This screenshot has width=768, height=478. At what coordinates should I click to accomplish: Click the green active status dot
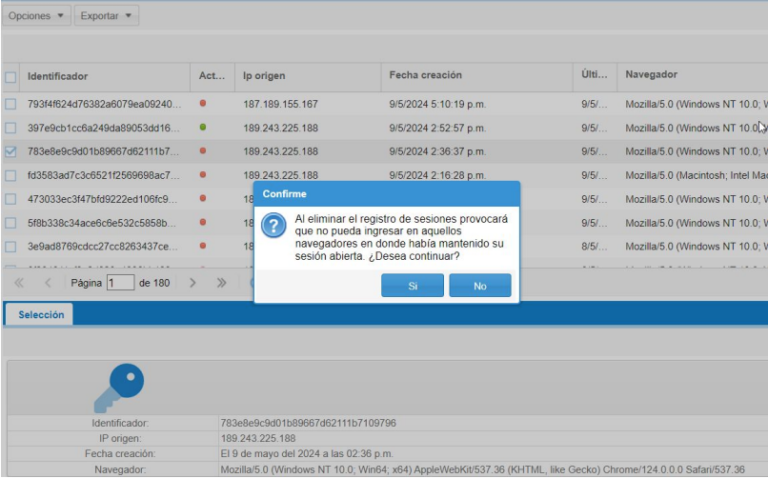[x=203, y=127]
